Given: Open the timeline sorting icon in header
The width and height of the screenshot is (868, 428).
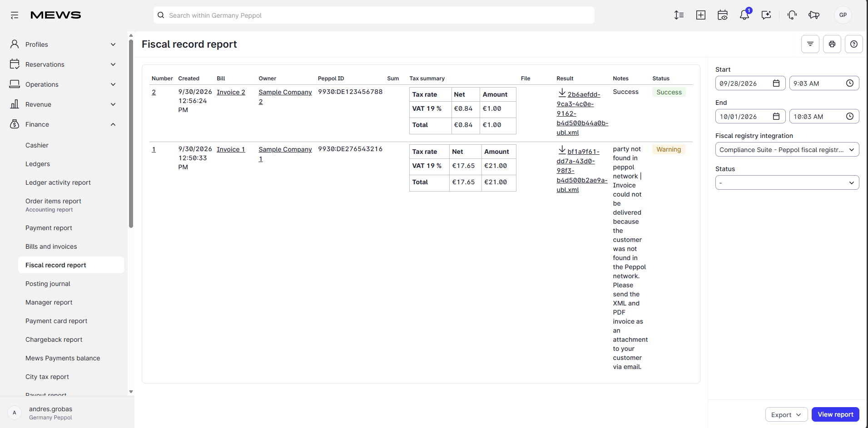Looking at the screenshot, I should (x=679, y=15).
